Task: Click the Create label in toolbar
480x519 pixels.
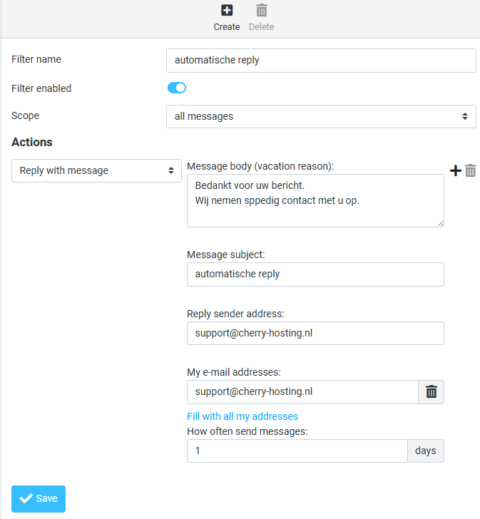Action: tap(227, 27)
